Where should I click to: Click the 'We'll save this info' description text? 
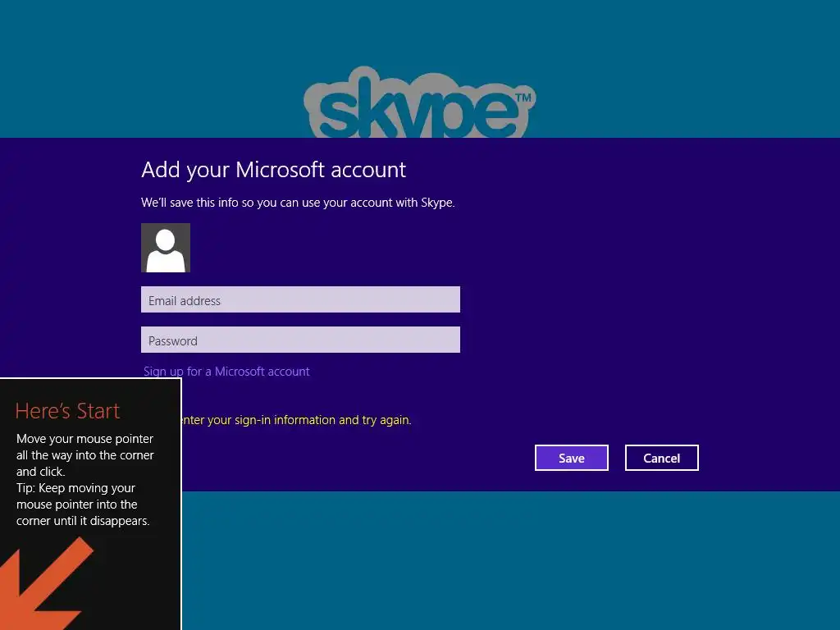[x=298, y=203]
